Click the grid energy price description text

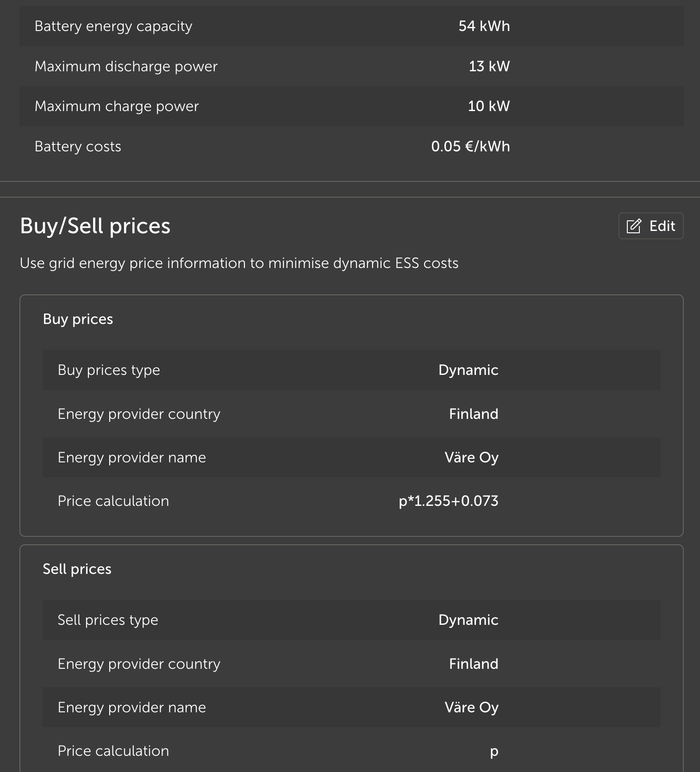tap(239, 263)
